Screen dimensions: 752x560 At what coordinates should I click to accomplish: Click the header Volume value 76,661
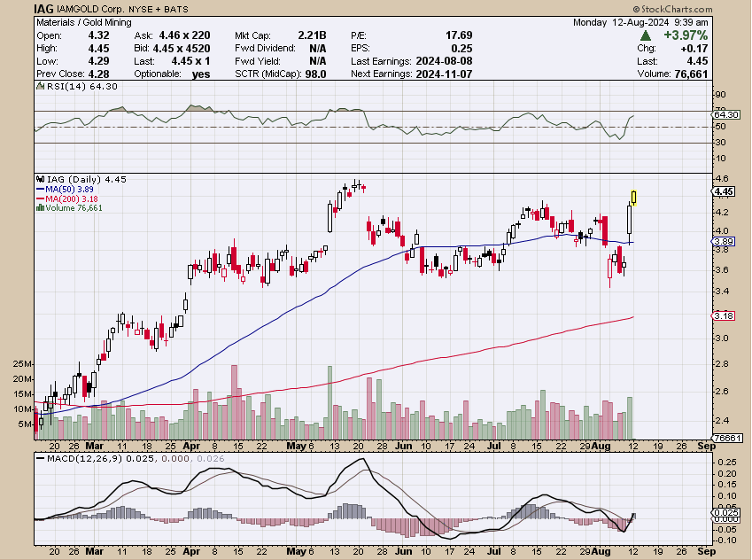click(x=691, y=74)
